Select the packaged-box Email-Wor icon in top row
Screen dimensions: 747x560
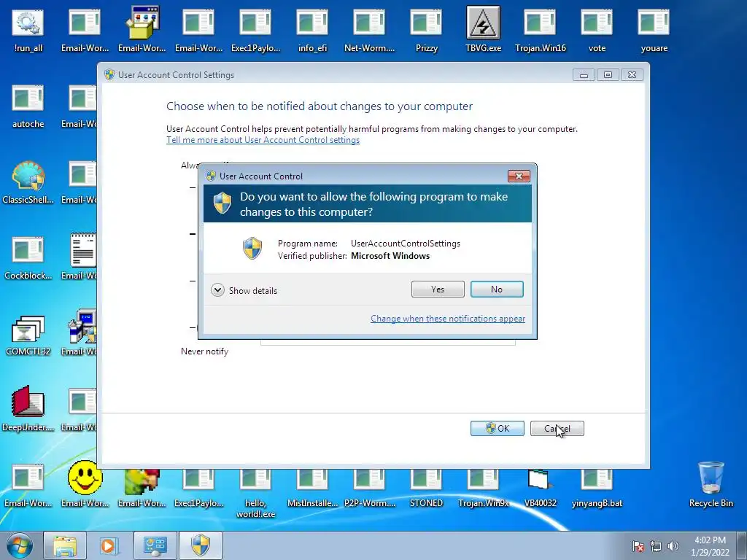pyautogui.click(x=142, y=30)
